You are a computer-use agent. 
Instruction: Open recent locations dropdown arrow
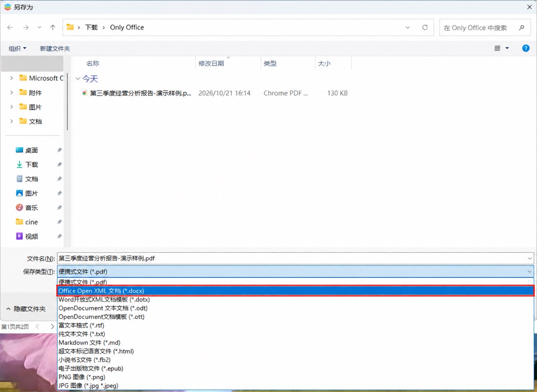coord(39,27)
